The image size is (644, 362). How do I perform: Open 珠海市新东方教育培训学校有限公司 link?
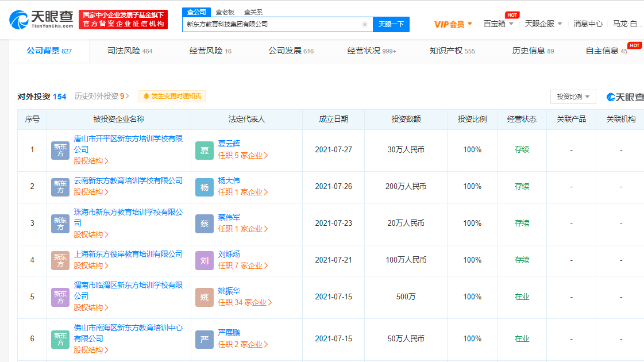[128, 217]
